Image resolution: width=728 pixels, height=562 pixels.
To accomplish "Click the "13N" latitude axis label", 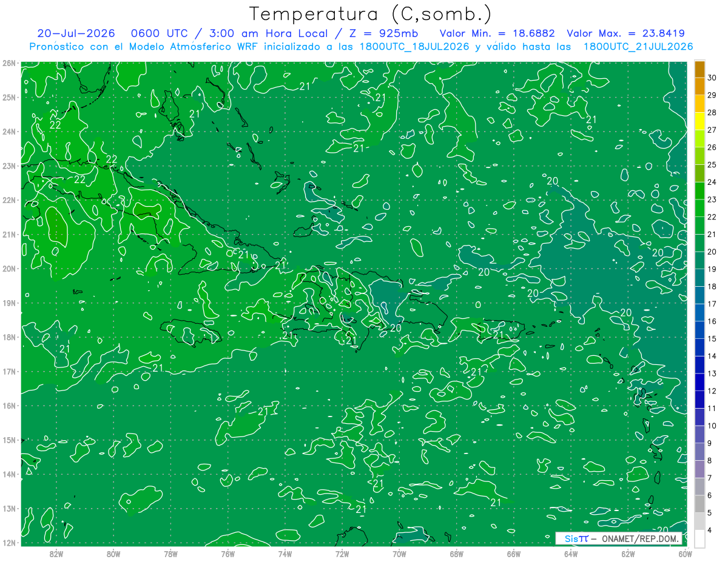I will coord(9,508).
